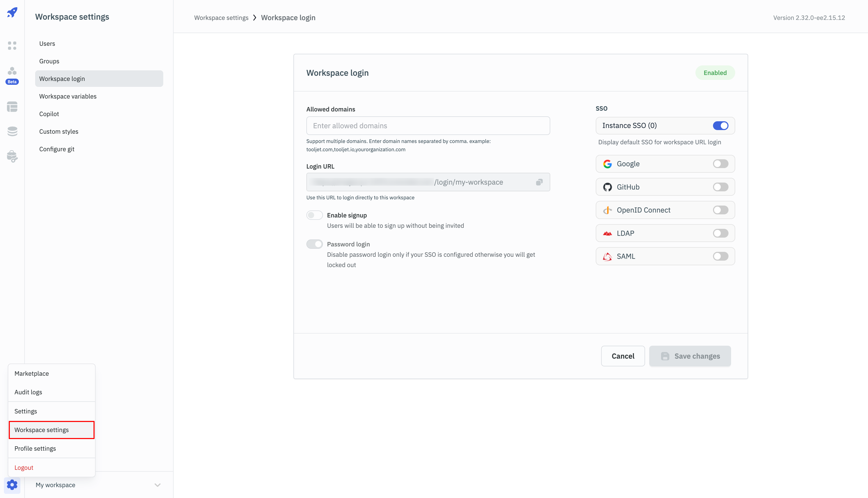Copy the login URL with copy icon
868x498 pixels.
(539, 182)
